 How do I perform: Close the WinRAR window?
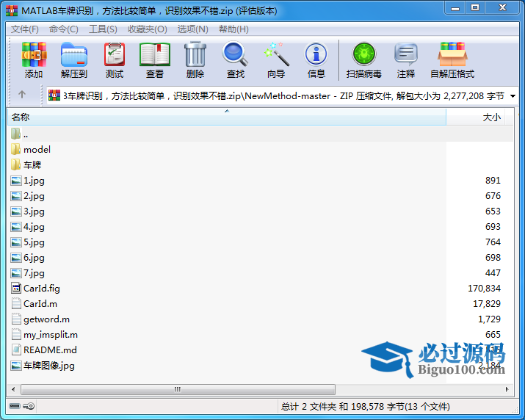click(502, 8)
